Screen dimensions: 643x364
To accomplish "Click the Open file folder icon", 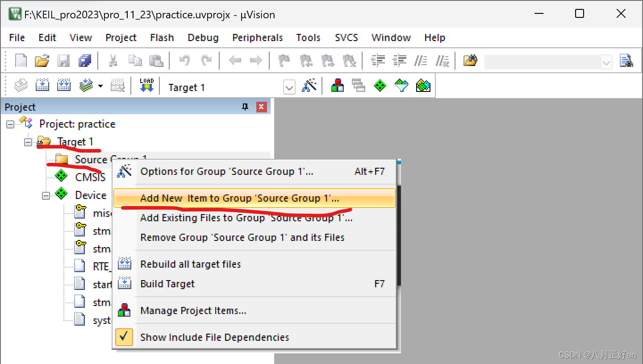I will pos(42,60).
